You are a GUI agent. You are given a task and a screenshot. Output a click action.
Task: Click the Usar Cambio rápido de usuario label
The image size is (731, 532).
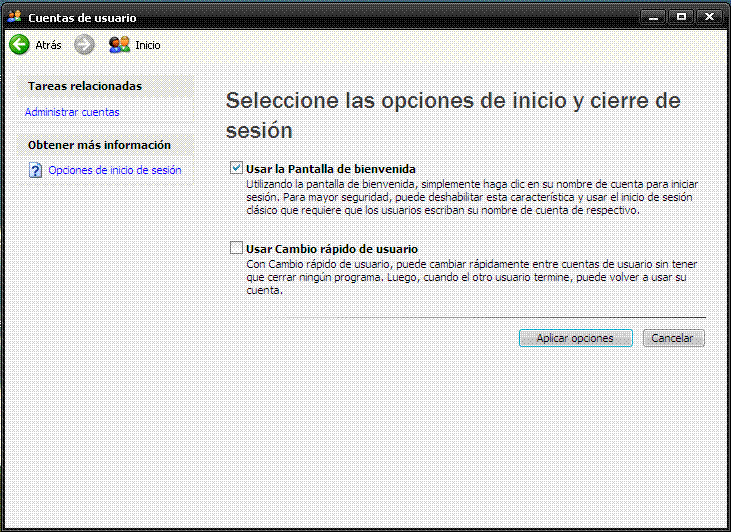tap(331, 249)
